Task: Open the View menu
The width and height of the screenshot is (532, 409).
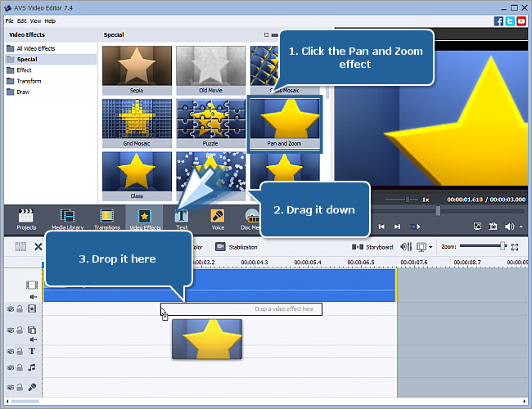Action: click(x=35, y=21)
